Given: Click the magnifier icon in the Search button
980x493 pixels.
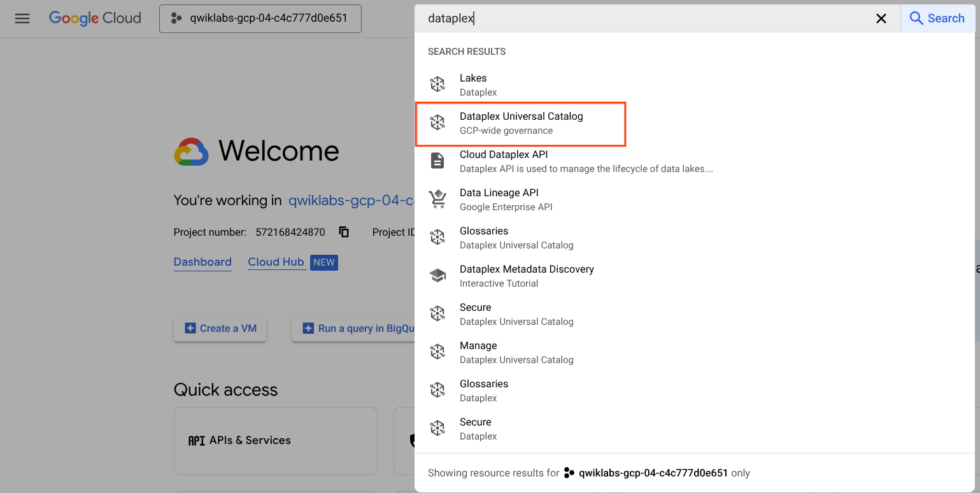Looking at the screenshot, I should click(916, 18).
